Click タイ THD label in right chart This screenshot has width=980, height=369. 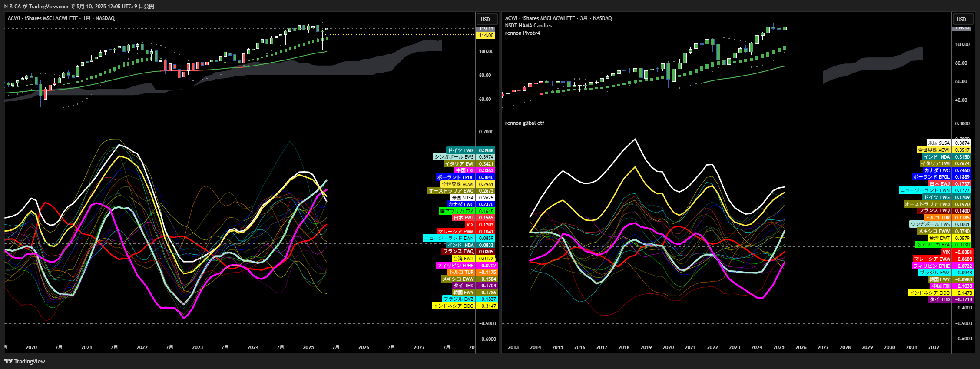(940, 299)
